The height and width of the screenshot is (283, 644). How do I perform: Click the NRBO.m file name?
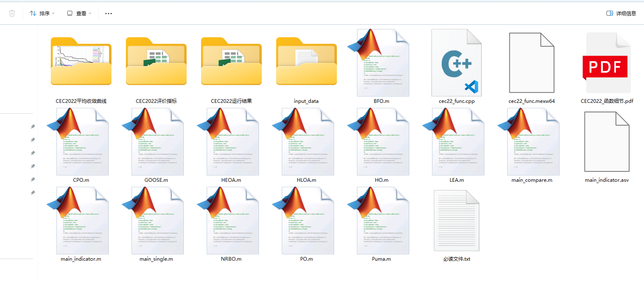pyautogui.click(x=231, y=259)
